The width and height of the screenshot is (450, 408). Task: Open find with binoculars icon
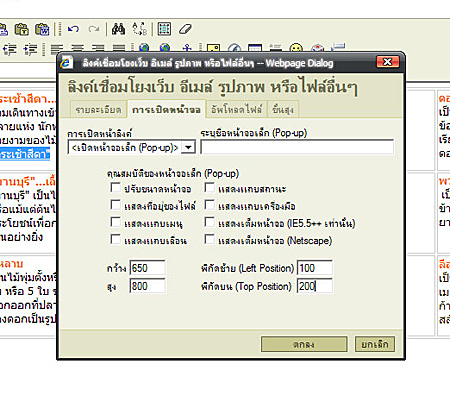tap(118, 29)
